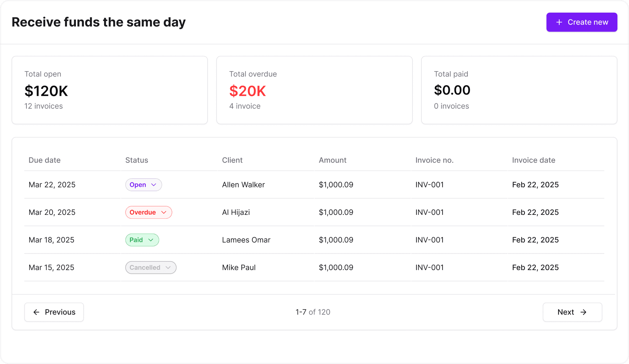Image resolution: width=629 pixels, height=364 pixels.
Task: Expand the Overdue status chevron
Action: [164, 212]
